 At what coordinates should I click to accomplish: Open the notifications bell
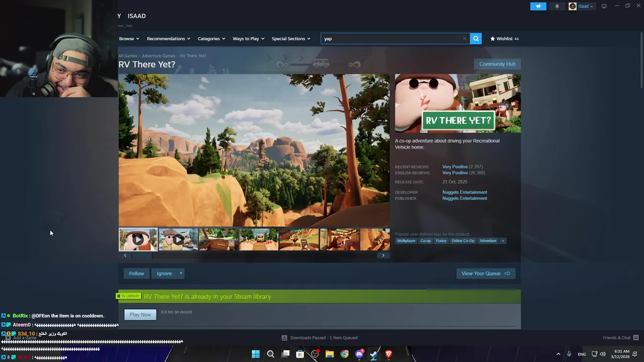pos(557,6)
